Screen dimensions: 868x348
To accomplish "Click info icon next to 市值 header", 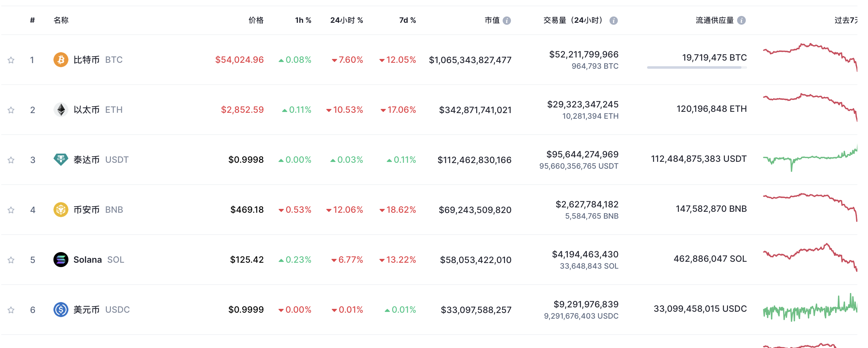I will pyautogui.click(x=506, y=21).
